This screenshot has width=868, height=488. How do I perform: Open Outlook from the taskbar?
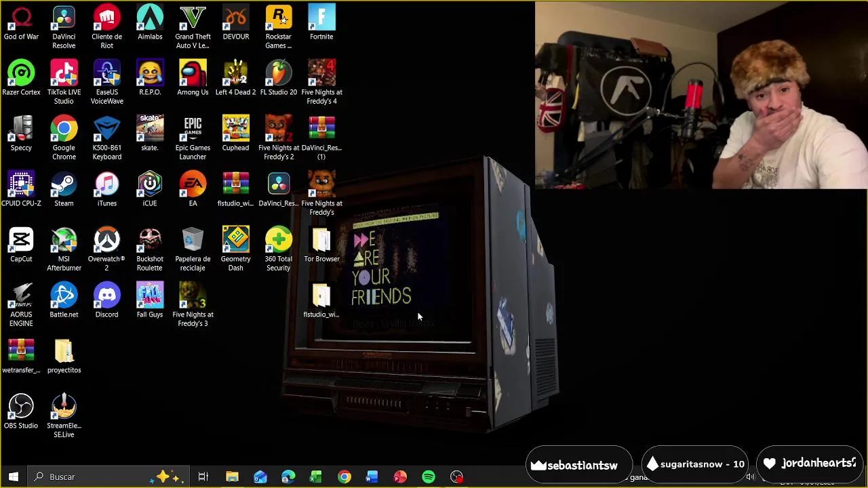tap(260, 476)
